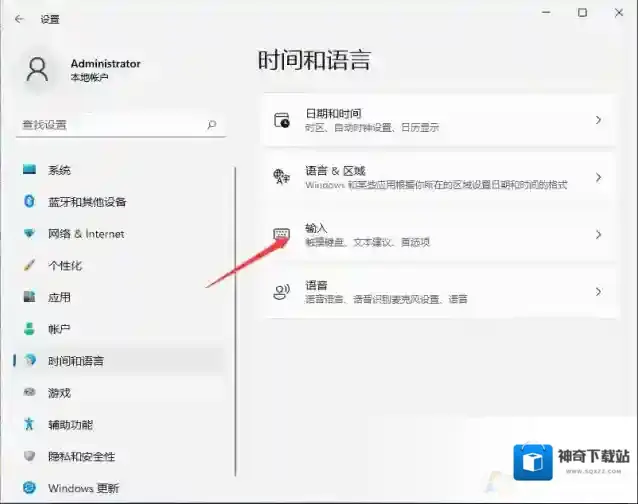Open 系统 (System) settings
This screenshot has height=504, width=638.
(59, 170)
